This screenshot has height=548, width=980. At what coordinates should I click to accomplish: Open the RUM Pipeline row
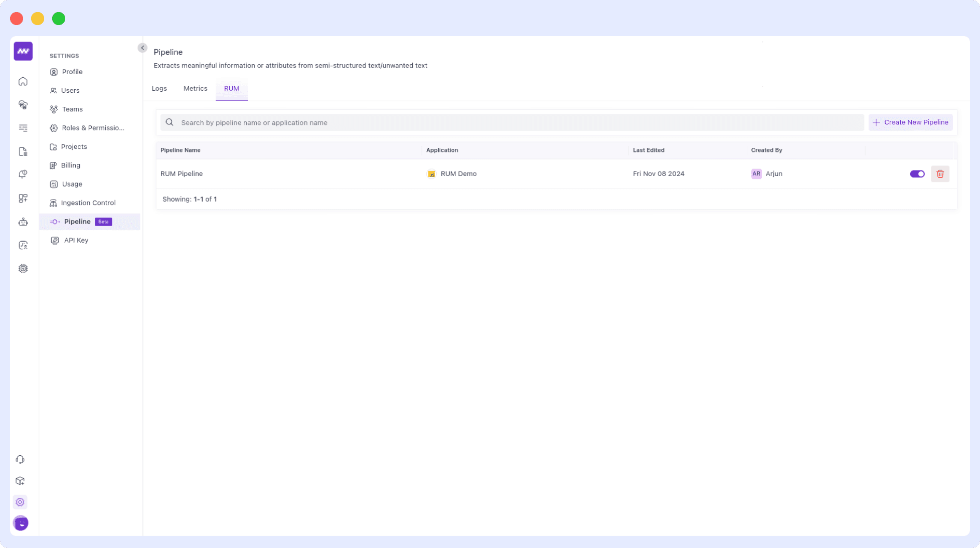[182, 173]
